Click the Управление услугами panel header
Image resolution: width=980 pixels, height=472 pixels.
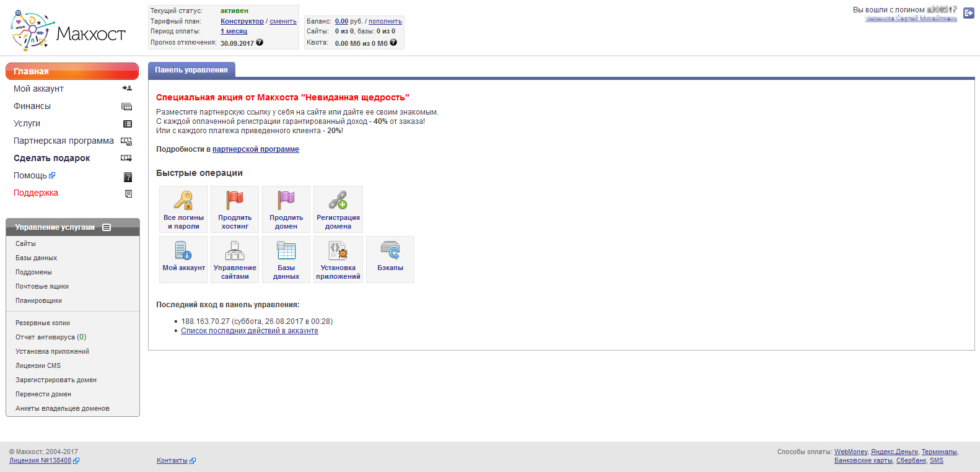[x=72, y=227]
